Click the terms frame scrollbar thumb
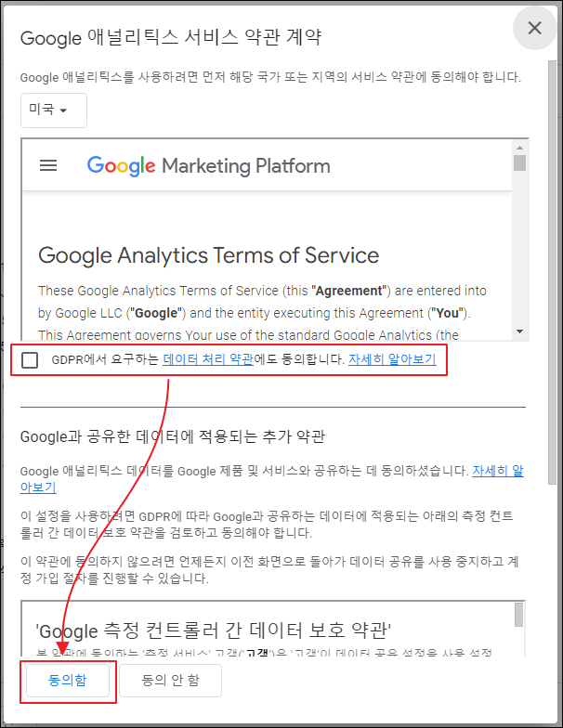Viewport: 563px width, 728px height. 520,163
